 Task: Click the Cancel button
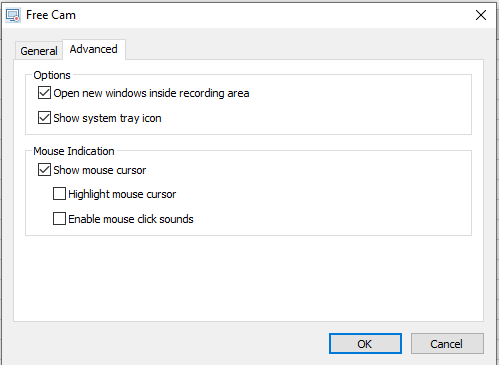tap(447, 344)
